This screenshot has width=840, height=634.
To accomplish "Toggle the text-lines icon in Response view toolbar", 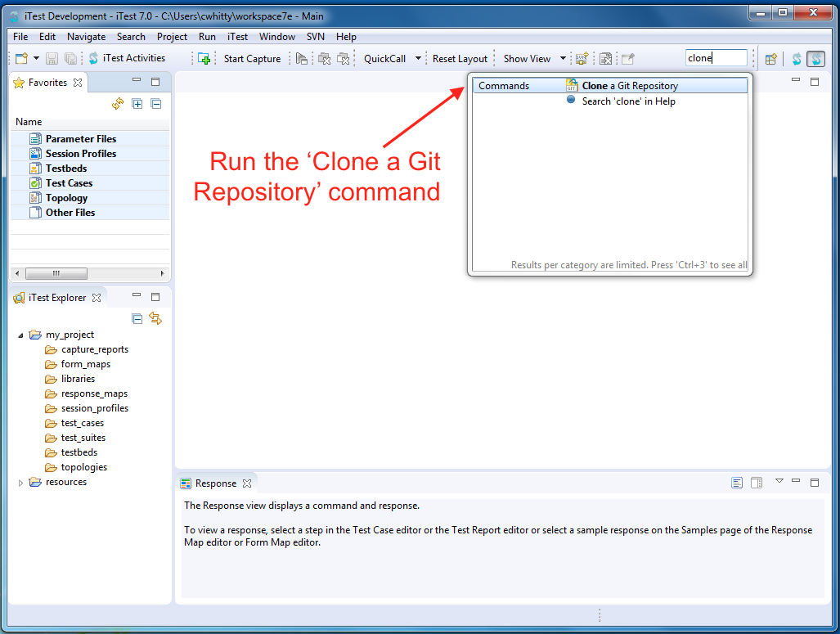I will click(x=737, y=483).
